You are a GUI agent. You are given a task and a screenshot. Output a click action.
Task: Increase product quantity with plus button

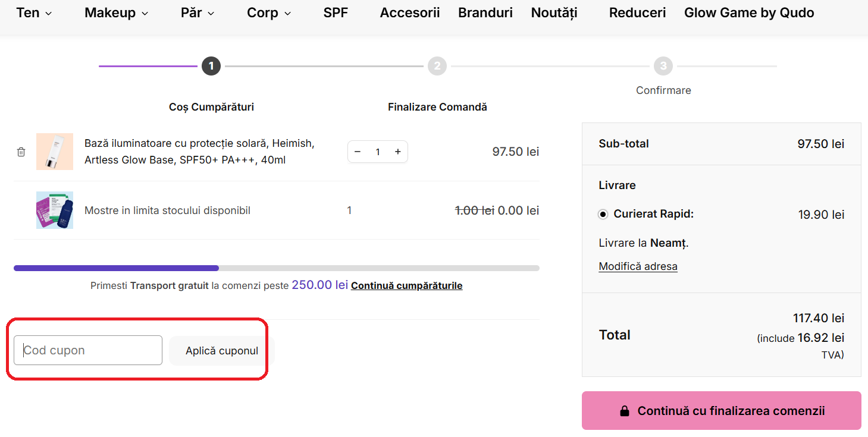[x=398, y=152]
